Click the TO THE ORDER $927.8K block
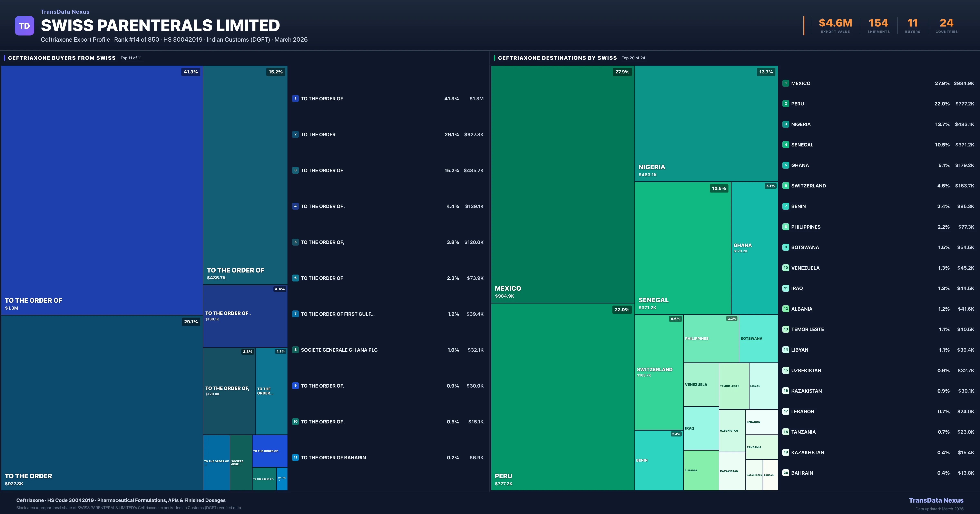Screen dimensions: 980x514 [102, 403]
